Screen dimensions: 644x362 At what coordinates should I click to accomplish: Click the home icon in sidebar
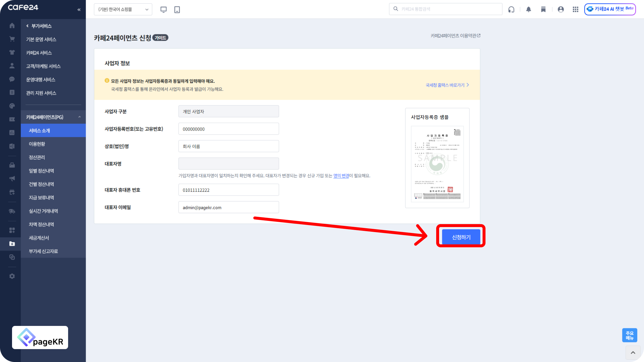tap(12, 26)
